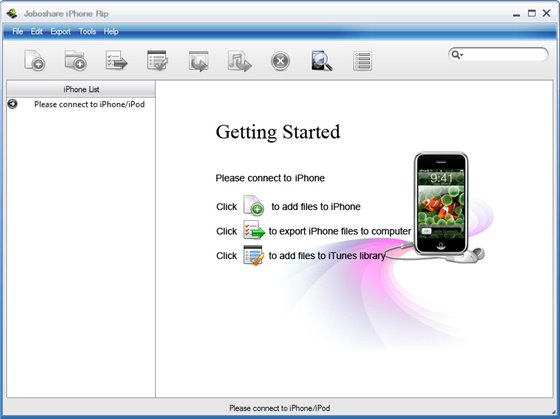The height and width of the screenshot is (419, 560).
Task: Select Please connect to iPhone/iPod list row
Action: pos(81,104)
